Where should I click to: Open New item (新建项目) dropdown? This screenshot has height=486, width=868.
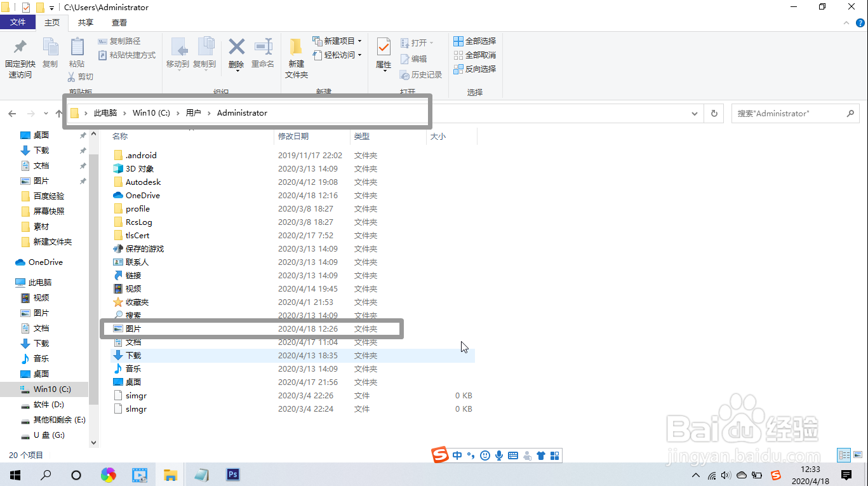point(337,41)
